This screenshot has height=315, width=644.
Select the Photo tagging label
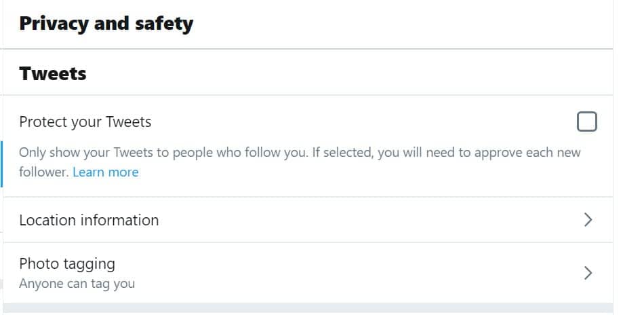[x=67, y=263]
